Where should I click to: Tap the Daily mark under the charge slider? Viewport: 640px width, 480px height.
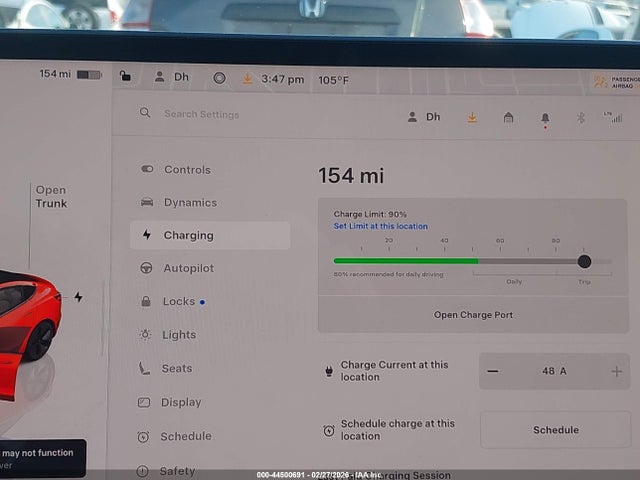514,282
